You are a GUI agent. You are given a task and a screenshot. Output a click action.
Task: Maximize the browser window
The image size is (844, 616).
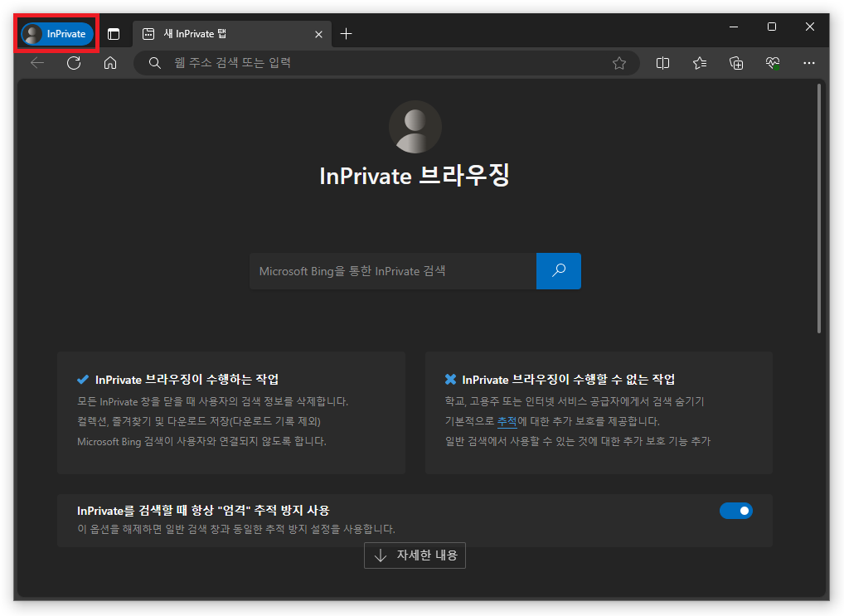tap(772, 27)
